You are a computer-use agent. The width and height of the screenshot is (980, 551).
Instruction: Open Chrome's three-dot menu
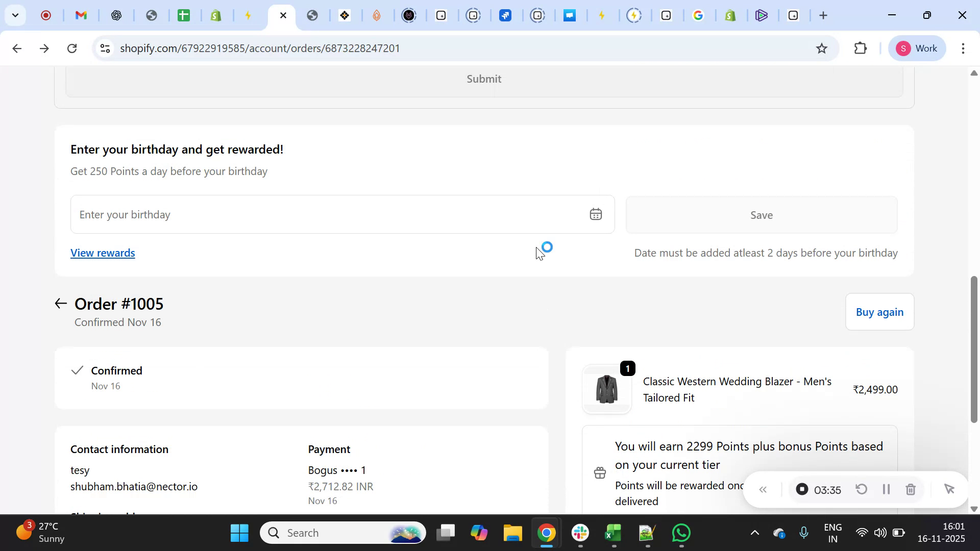964,48
